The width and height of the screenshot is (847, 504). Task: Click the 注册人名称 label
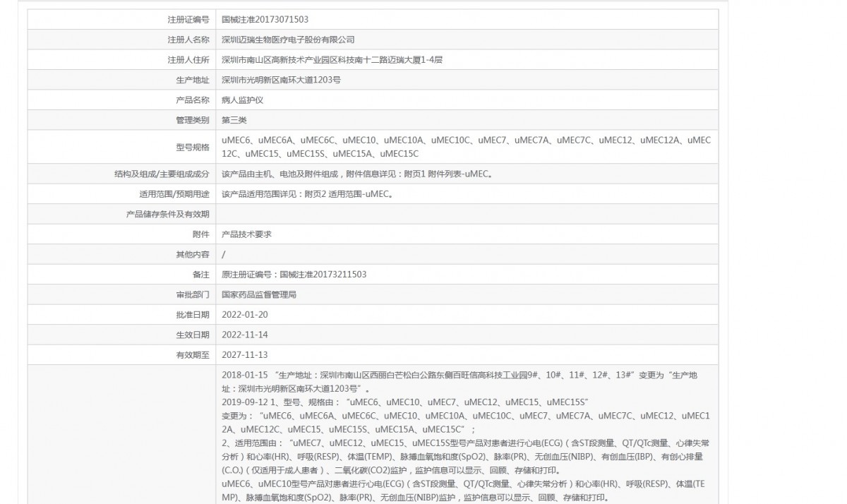188,40
